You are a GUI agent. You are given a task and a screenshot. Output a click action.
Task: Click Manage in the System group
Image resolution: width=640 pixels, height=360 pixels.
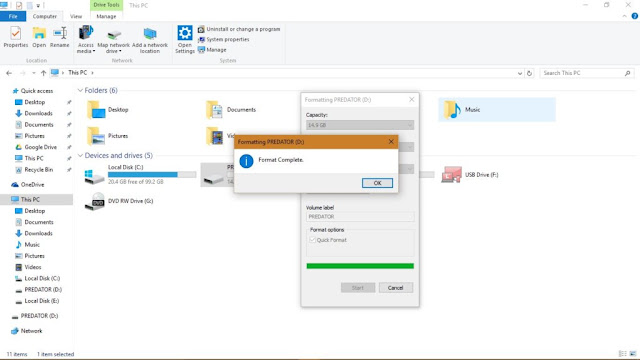[212, 50]
